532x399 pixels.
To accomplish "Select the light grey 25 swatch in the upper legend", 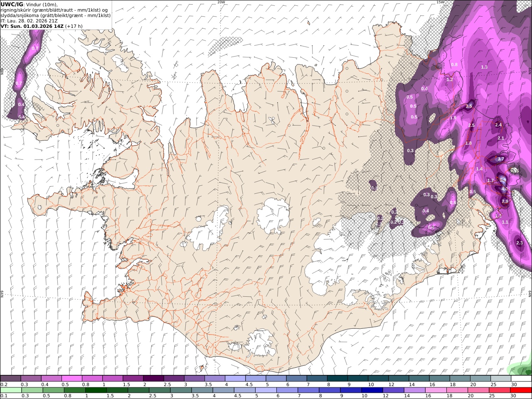I will tap(501, 379).
